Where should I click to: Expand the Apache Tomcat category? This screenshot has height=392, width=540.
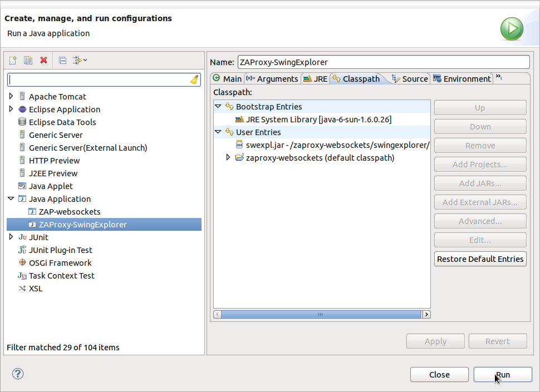click(x=10, y=96)
